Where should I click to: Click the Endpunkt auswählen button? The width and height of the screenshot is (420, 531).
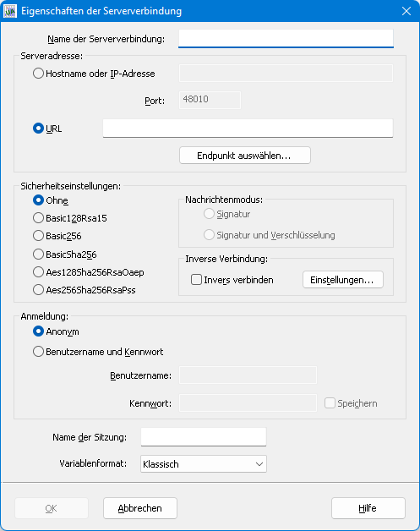[x=245, y=156]
